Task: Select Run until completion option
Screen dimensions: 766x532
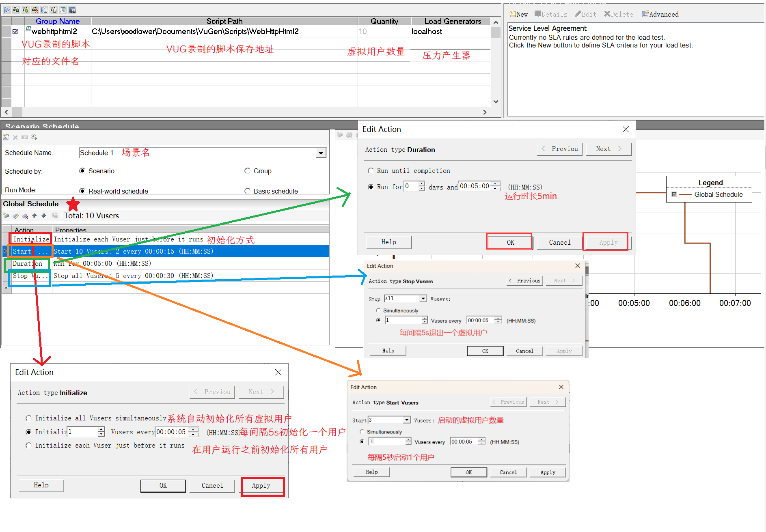Action: pyautogui.click(x=370, y=171)
